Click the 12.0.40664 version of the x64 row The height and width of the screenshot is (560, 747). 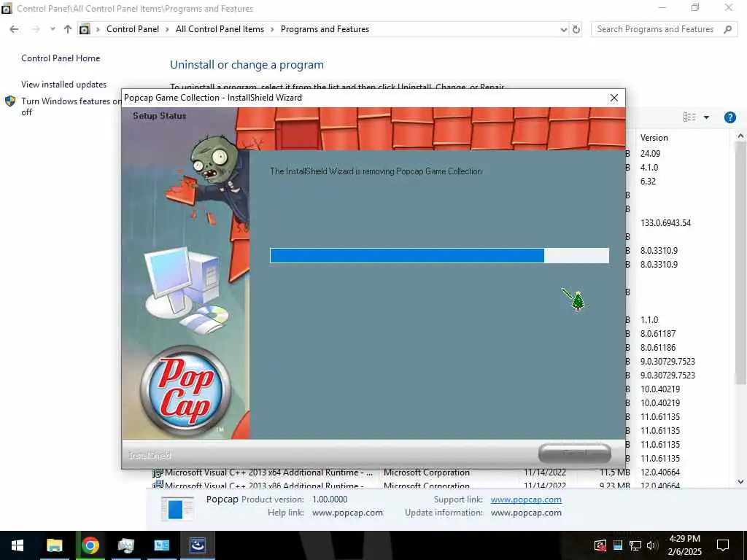click(659, 472)
